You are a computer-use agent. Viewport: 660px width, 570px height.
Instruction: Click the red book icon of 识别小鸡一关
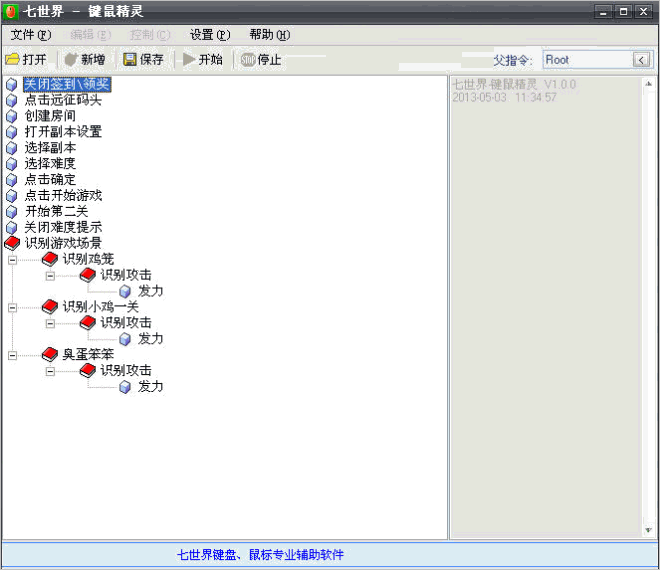(x=50, y=307)
